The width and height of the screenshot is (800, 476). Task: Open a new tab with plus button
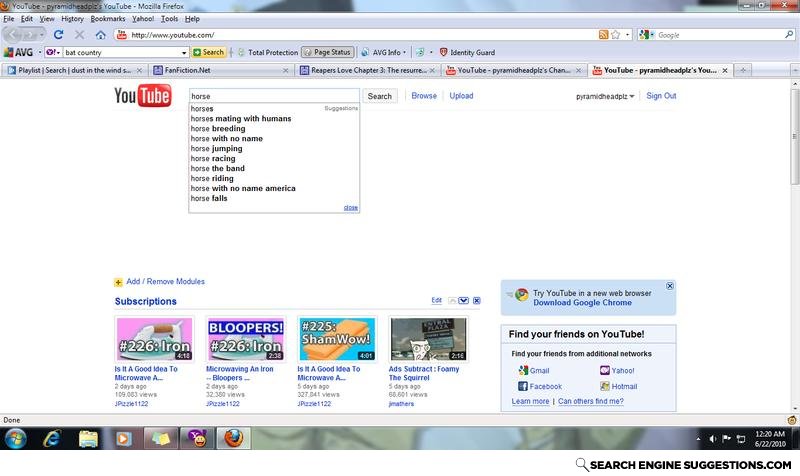point(743,70)
